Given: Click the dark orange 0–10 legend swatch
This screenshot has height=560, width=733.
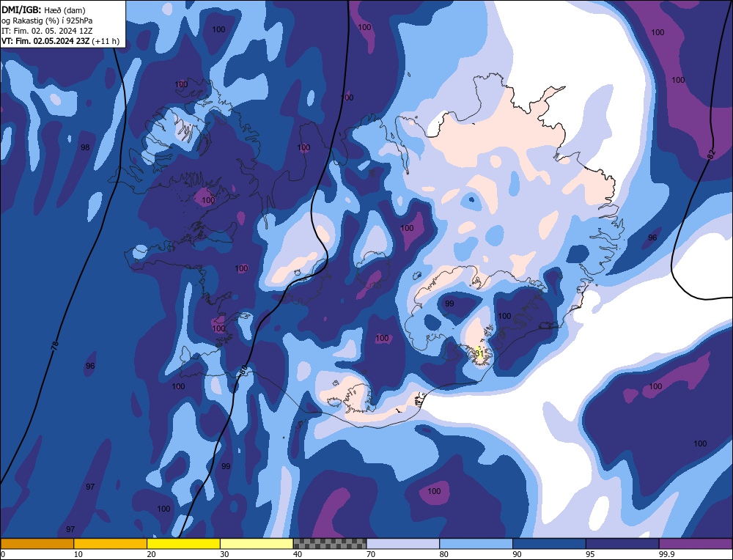Looking at the screenshot, I should [x=37, y=544].
